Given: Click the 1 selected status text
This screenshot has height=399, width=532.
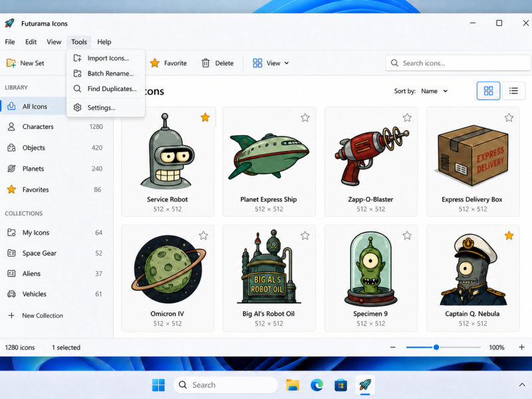Looking at the screenshot, I should pyautogui.click(x=66, y=347).
